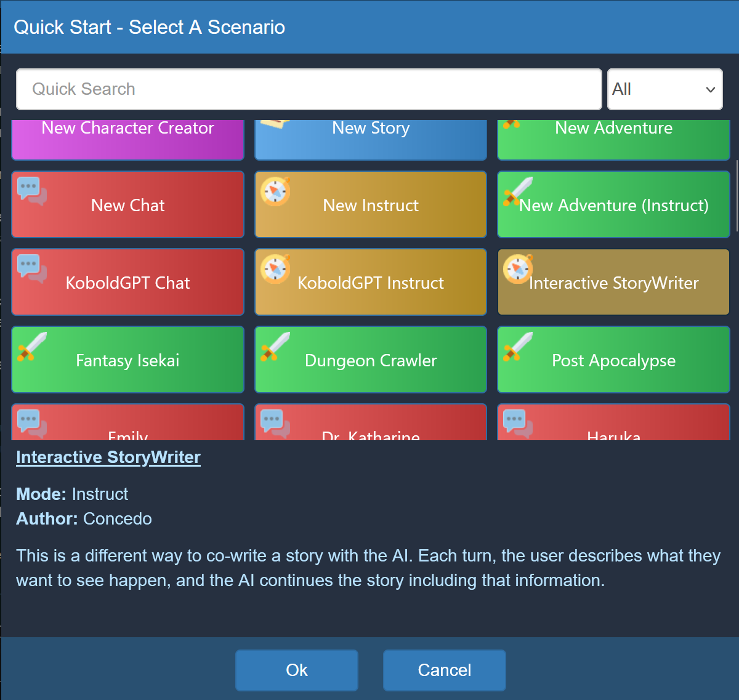Click the compass icon on New Instruct
This screenshot has height=700, width=739.
[x=275, y=191]
